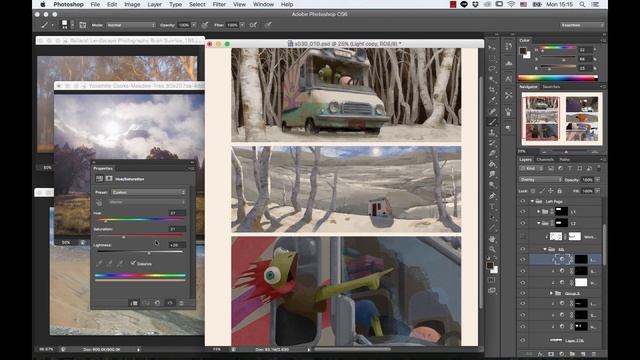Screen dimensions: 640x360
Task: Open the brush Mode dropdown
Action: (x=131, y=25)
